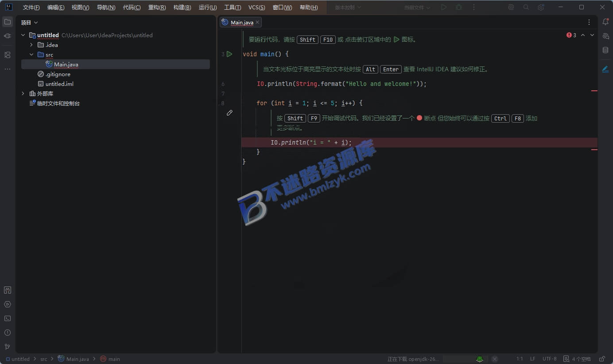Viewport: 613px width, 364px height.
Task: Go to previous highlighted error arrow
Action: click(x=583, y=35)
